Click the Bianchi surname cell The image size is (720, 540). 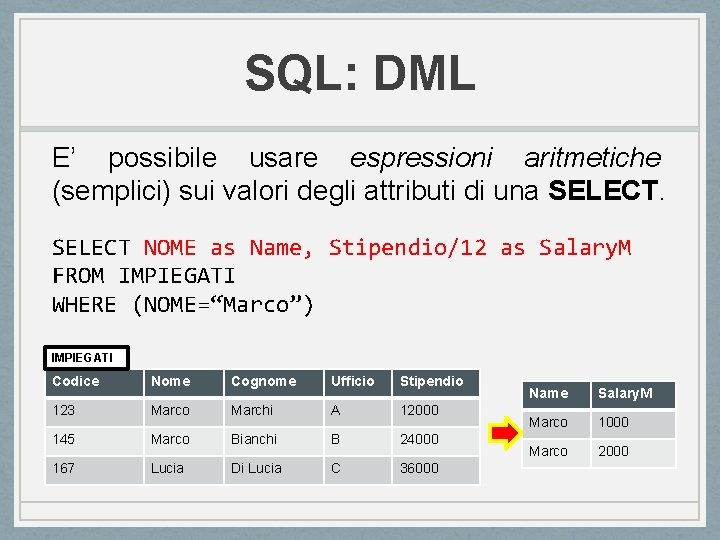(274, 441)
